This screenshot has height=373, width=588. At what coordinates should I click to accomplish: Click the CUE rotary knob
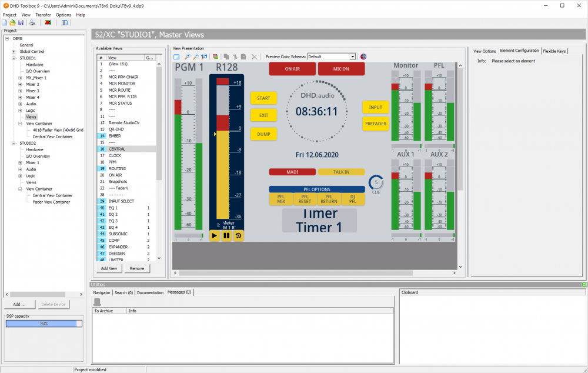click(376, 182)
